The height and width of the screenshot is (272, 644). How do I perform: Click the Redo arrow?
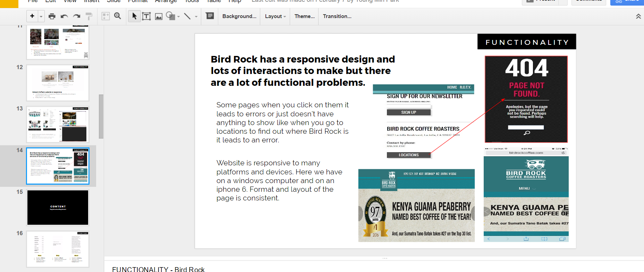point(77,16)
